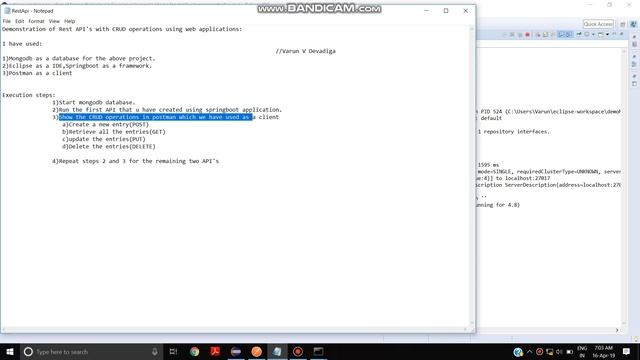640x360 pixels.
Task: Open Google Chrome from the taskbar
Action: pyautogui.click(x=194, y=351)
